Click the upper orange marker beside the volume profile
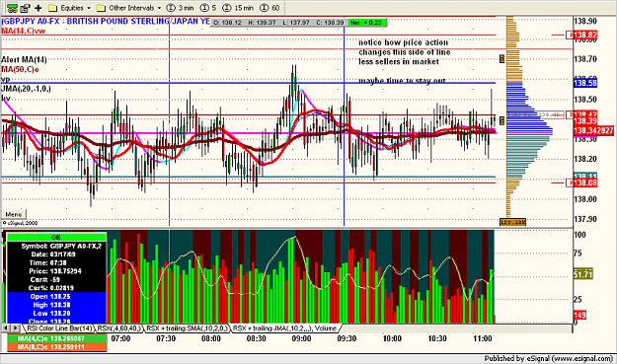 tap(501, 59)
